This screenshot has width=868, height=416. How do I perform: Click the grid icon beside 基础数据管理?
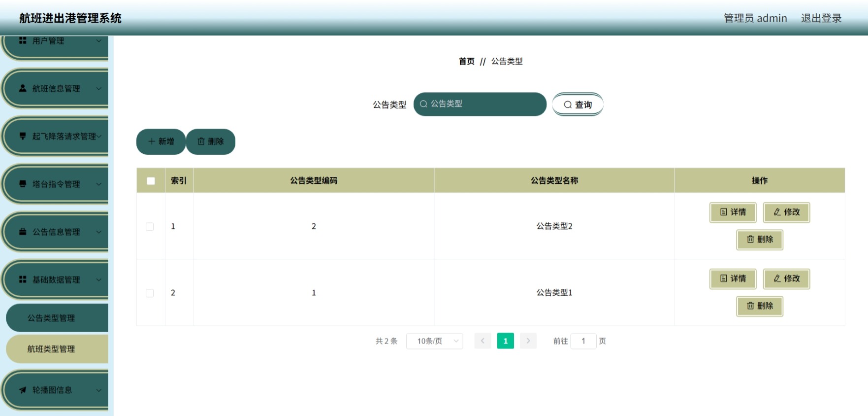(23, 279)
